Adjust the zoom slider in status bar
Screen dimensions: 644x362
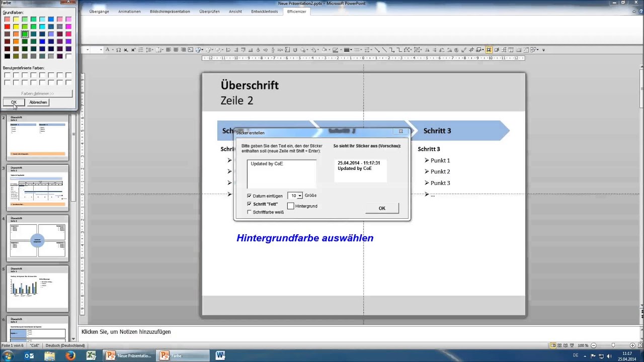[613, 345]
